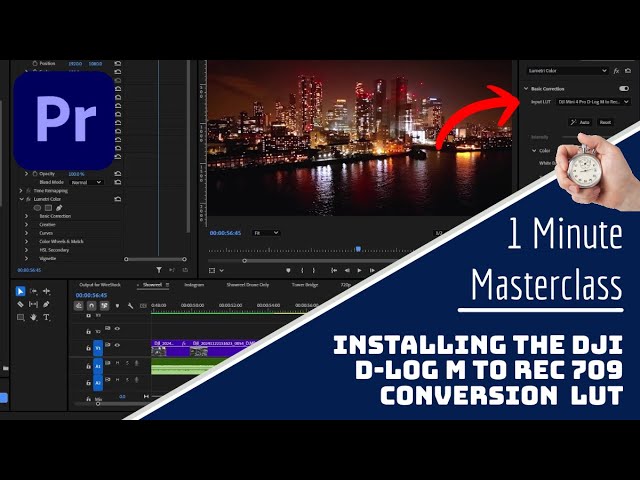640x480 pixels.
Task: Click the Effect Controls export icon
Action: tap(185, 270)
